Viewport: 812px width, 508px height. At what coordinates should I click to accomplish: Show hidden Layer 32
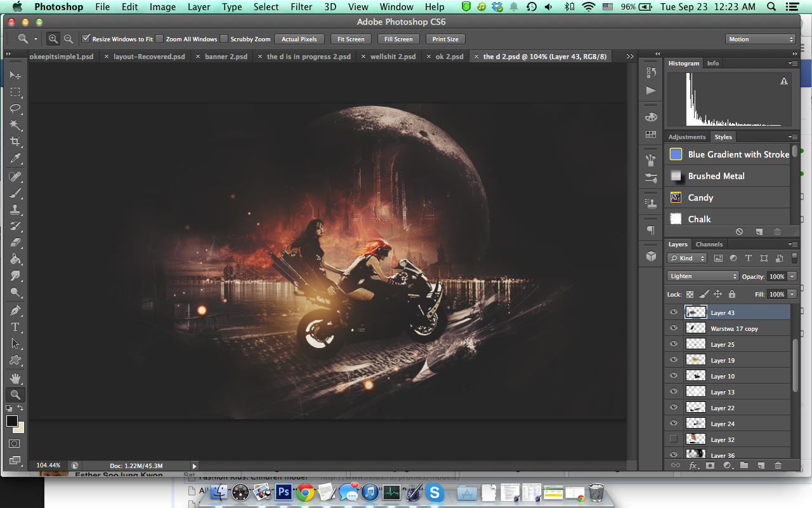coord(674,439)
